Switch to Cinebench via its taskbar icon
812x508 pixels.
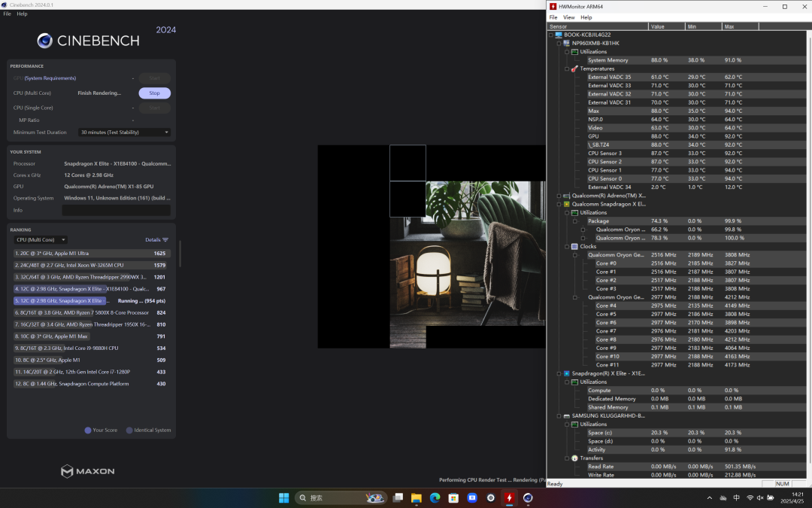[529, 497]
